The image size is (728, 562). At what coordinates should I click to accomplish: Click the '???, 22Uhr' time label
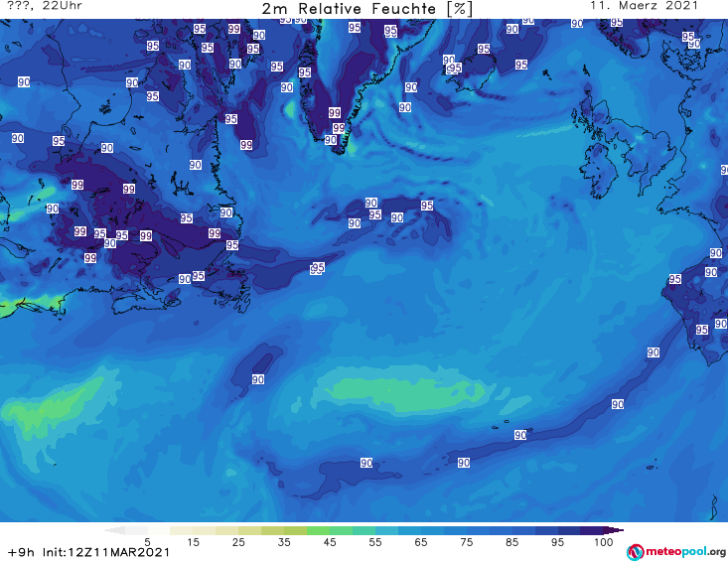tap(45, 6)
